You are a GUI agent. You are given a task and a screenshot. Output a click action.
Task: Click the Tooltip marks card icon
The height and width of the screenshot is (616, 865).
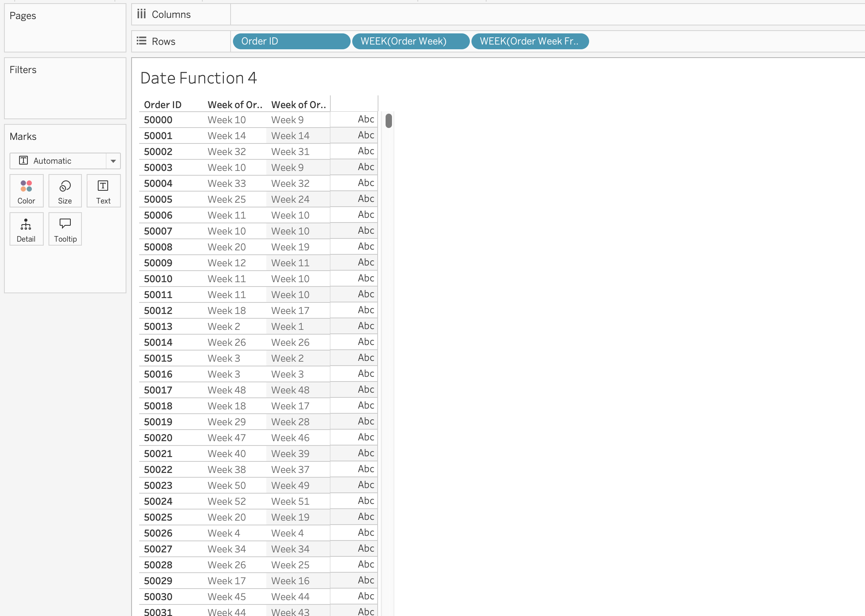(65, 224)
